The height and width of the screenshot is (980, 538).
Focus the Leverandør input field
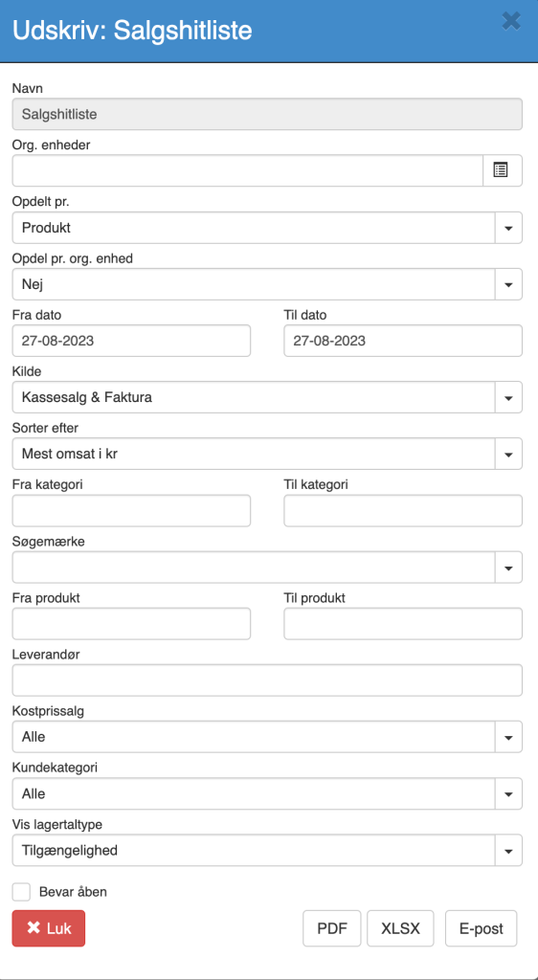click(267, 680)
